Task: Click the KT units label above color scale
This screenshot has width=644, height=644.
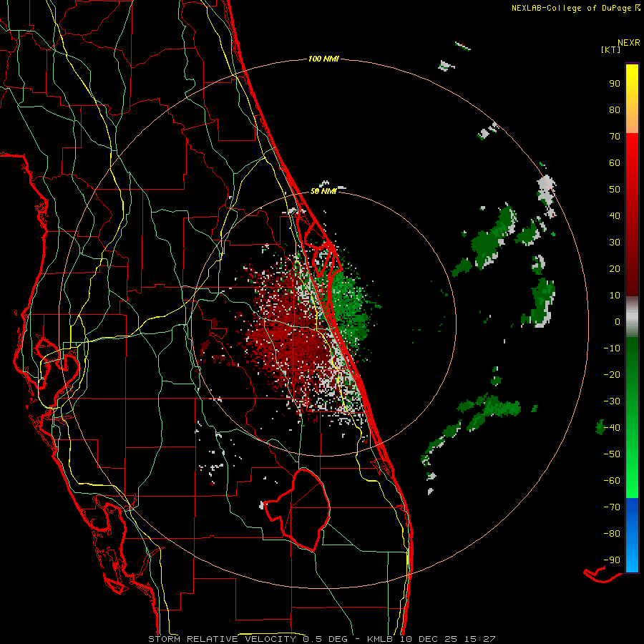Action: click(x=611, y=49)
